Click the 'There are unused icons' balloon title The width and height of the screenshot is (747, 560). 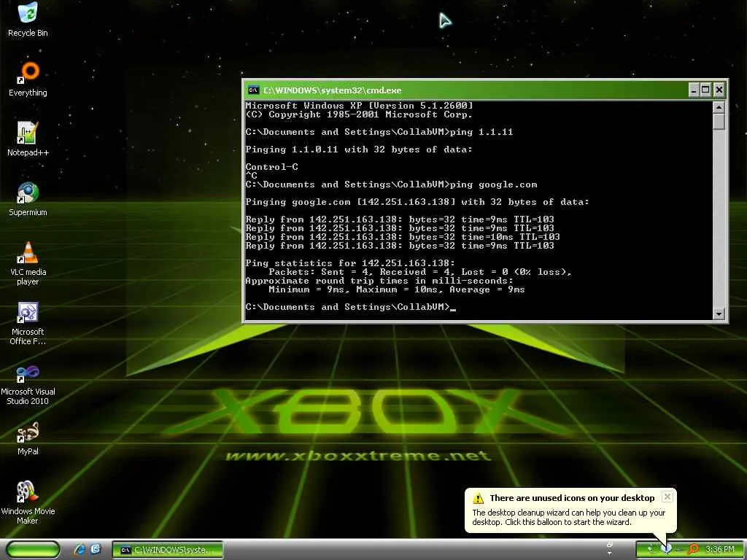(x=572, y=498)
